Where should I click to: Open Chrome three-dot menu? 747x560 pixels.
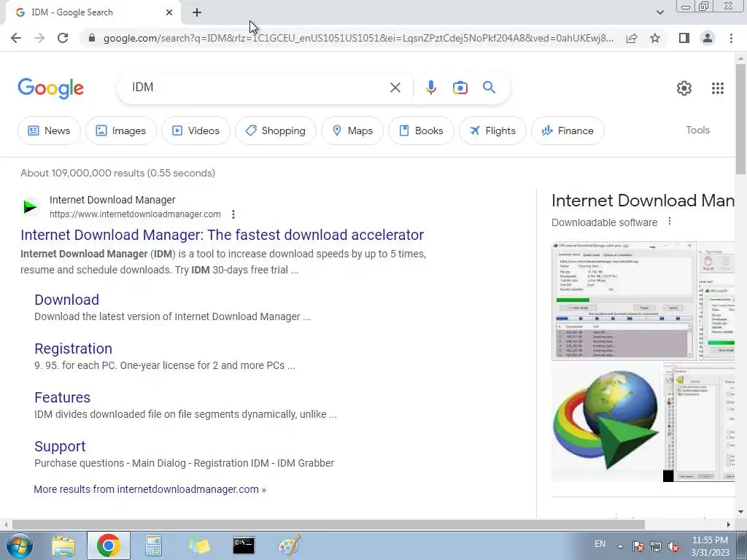(x=731, y=38)
